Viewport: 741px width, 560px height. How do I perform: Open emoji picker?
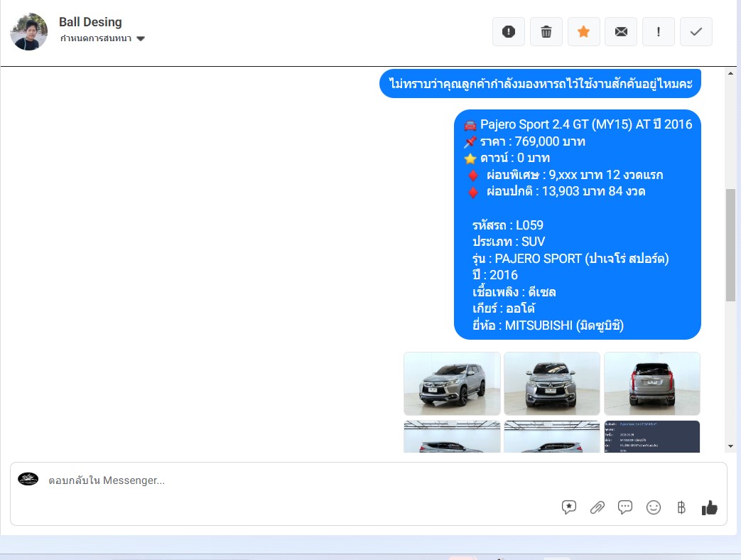pos(654,507)
